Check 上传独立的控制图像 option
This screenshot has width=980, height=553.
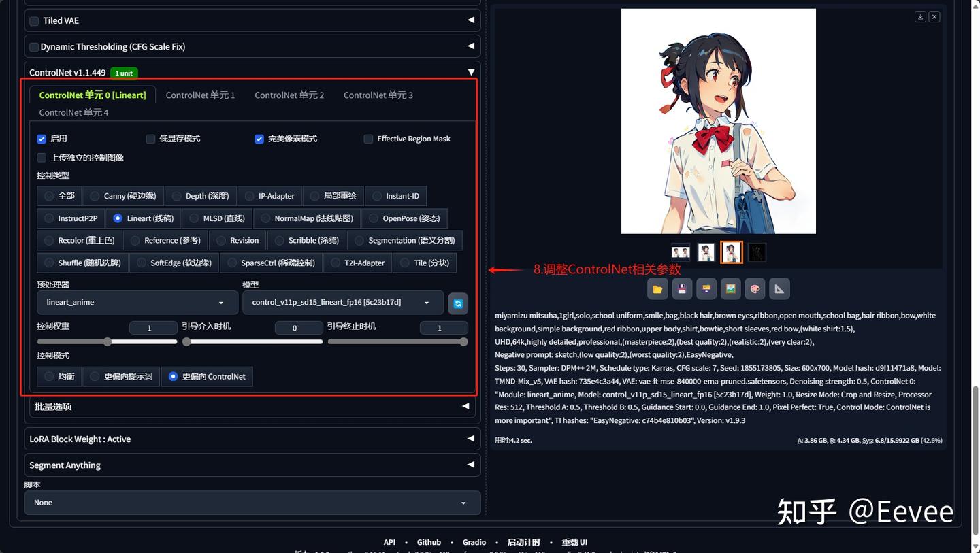click(42, 158)
